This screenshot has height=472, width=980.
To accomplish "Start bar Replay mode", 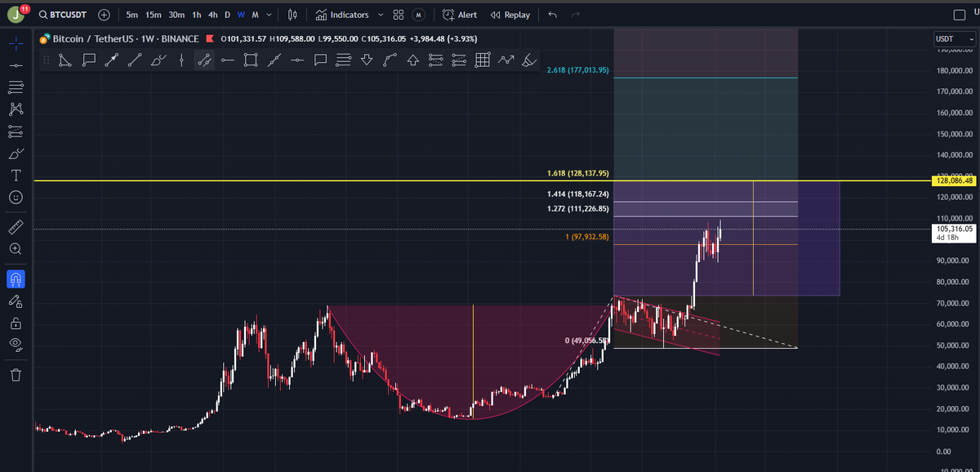I will click(x=510, y=15).
